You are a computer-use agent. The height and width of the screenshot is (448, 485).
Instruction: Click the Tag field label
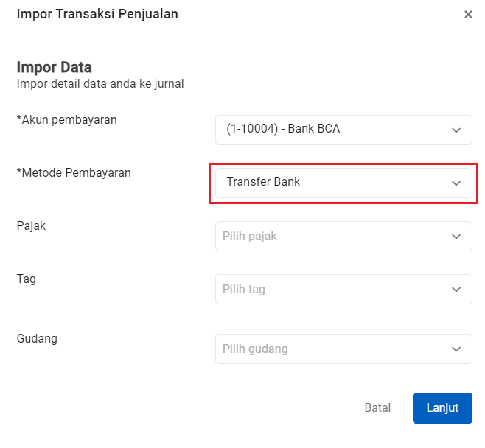click(27, 279)
